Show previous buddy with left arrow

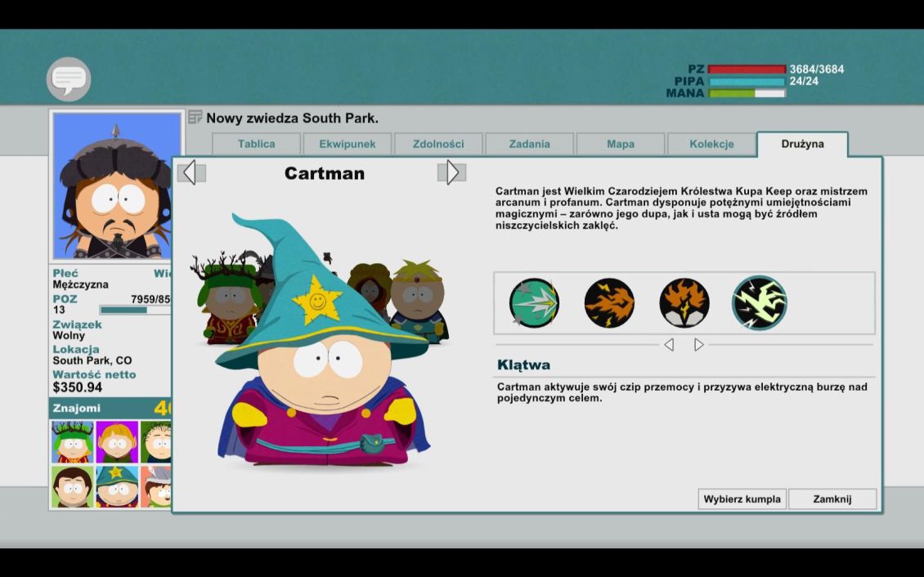[x=191, y=172]
